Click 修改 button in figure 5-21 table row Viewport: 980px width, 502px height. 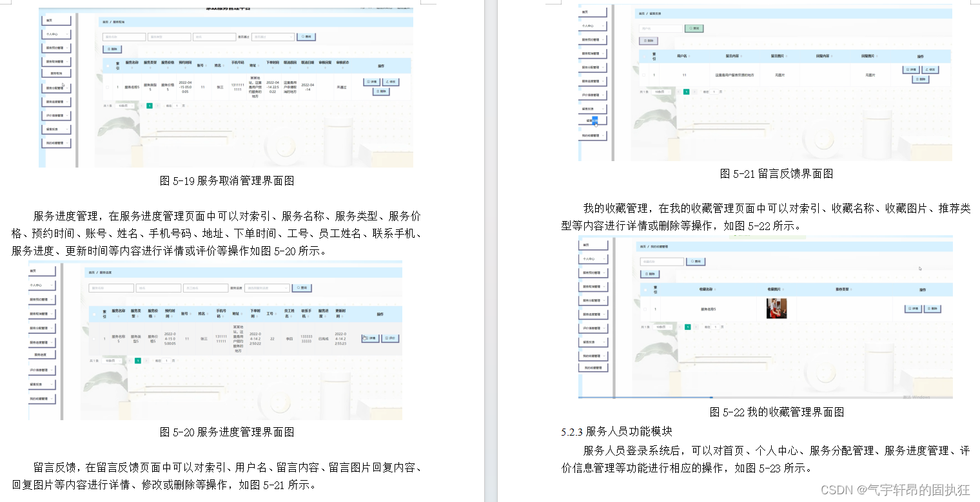point(930,69)
